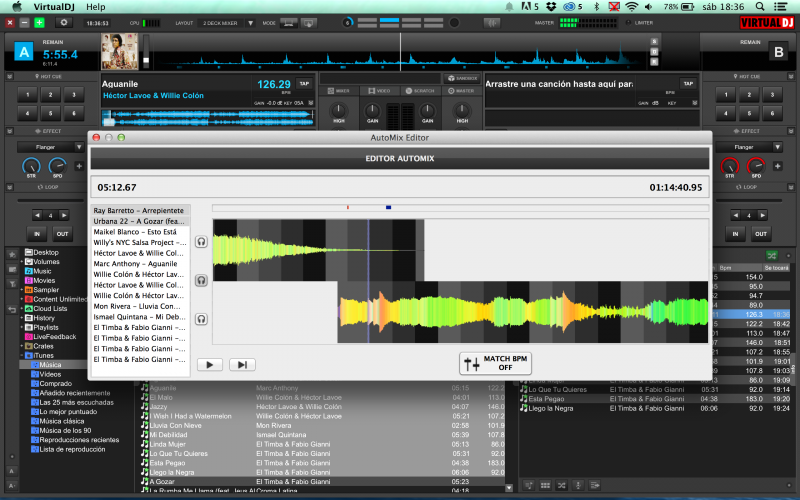Open VirtualDJ settings gear
Screen dimensions: 800x500
tap(64, 23)
